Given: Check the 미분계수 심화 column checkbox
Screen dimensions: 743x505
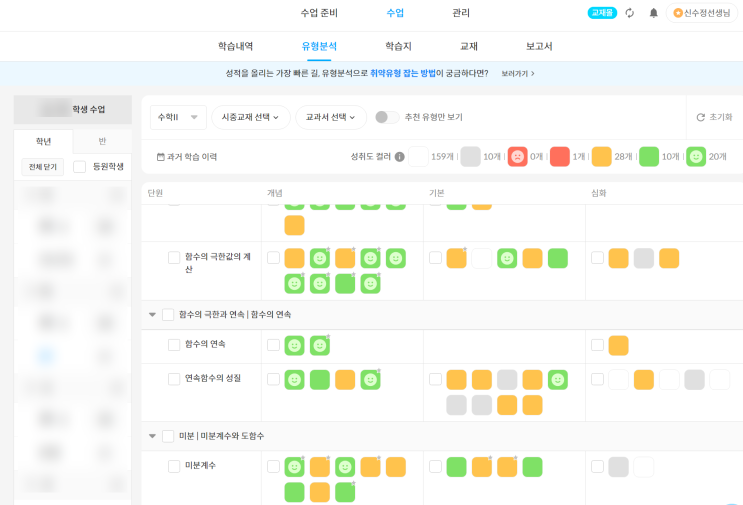Looking at the screenshot, I should pos(598,466).
